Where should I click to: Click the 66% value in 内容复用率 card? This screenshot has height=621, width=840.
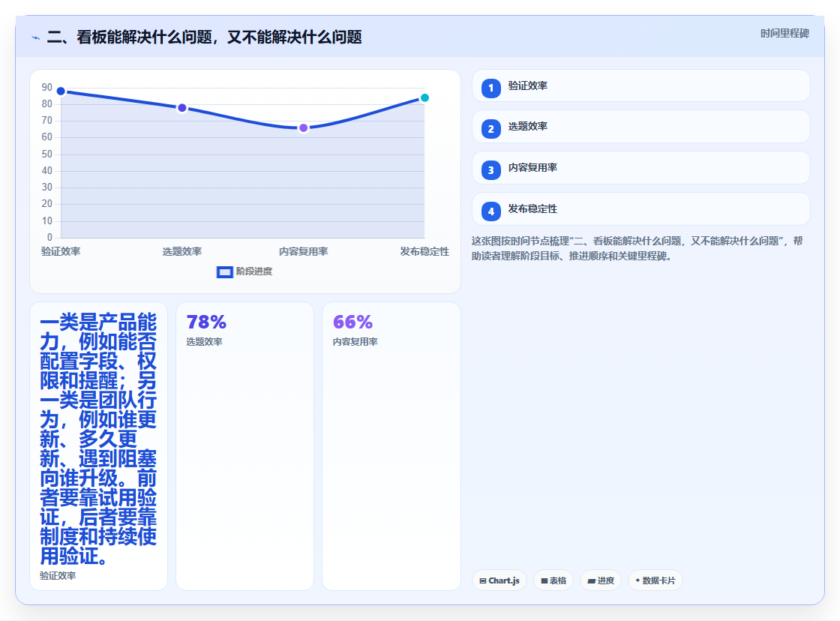[352, 322]
